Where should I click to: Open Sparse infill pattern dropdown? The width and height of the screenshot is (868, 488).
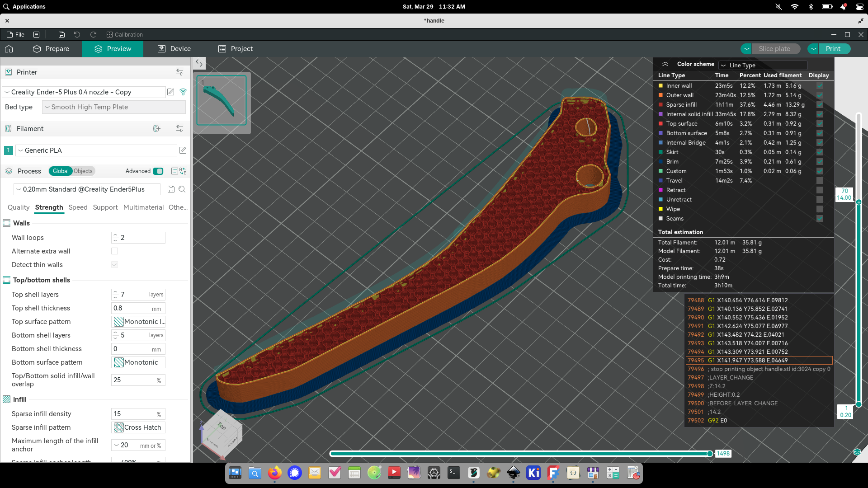click(x=138, y=427)
